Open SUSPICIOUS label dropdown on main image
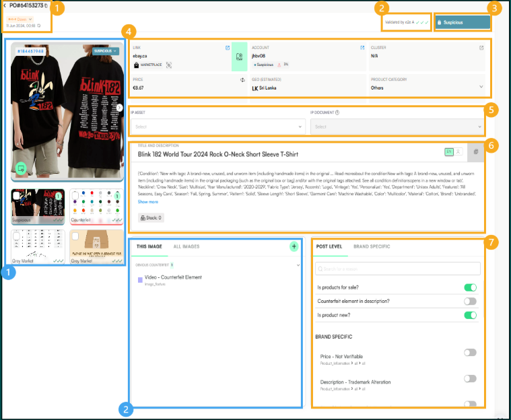 pyautogui.click(x=106, y=51)
